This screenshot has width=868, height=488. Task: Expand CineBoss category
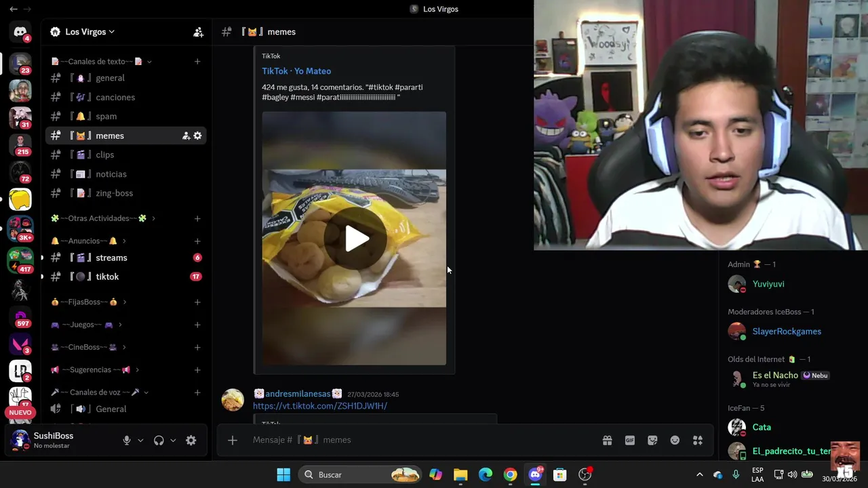coord(88,347)
